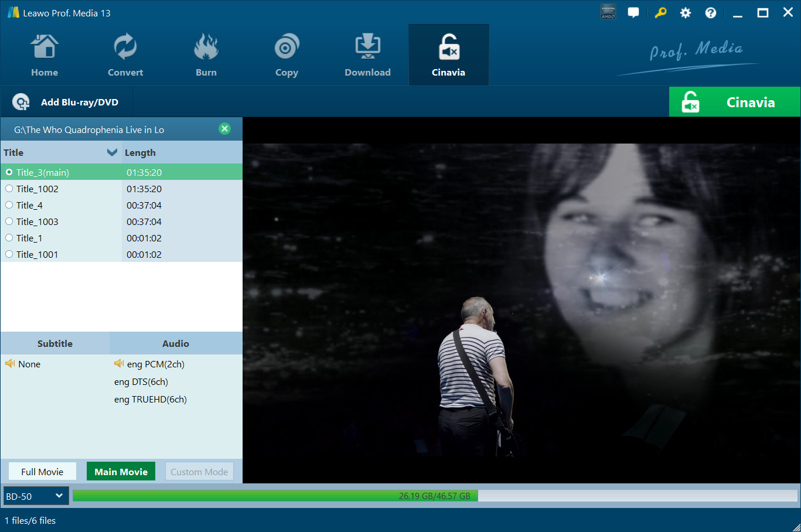Switch to the Cinavia tab
This screenshot has height=532, width=801.
[448, 56]
